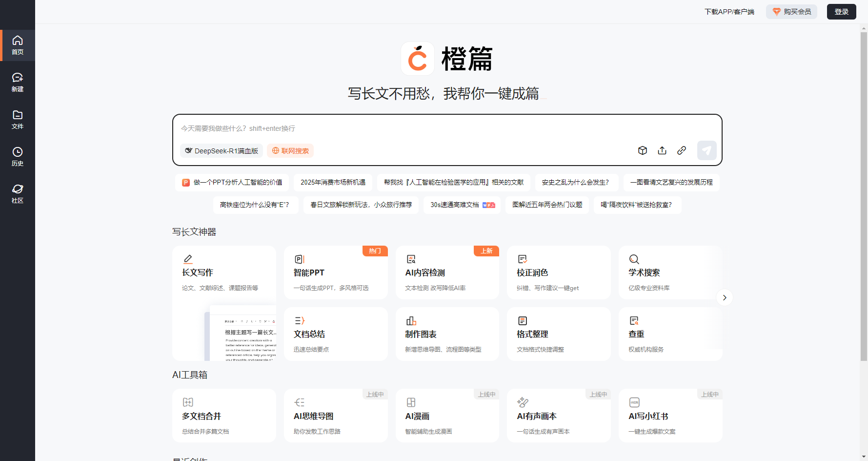
Task: Open the AI内容检测 tool card
Action: [447, 272]
